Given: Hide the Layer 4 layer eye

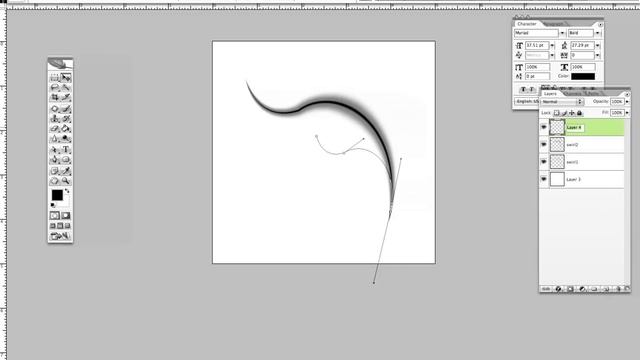Looking at the screenshot, I should pos(544,127).
